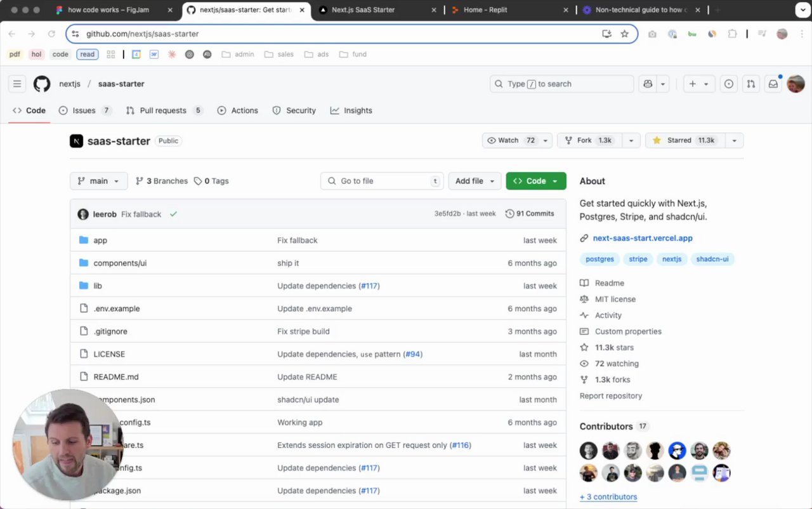Open the Activity link in About

(601, 315)
